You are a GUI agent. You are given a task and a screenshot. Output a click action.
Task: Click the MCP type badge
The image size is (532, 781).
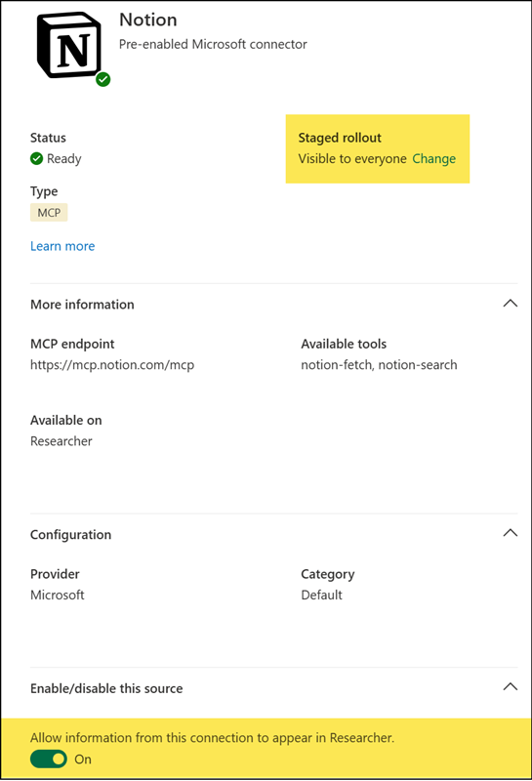49,213
